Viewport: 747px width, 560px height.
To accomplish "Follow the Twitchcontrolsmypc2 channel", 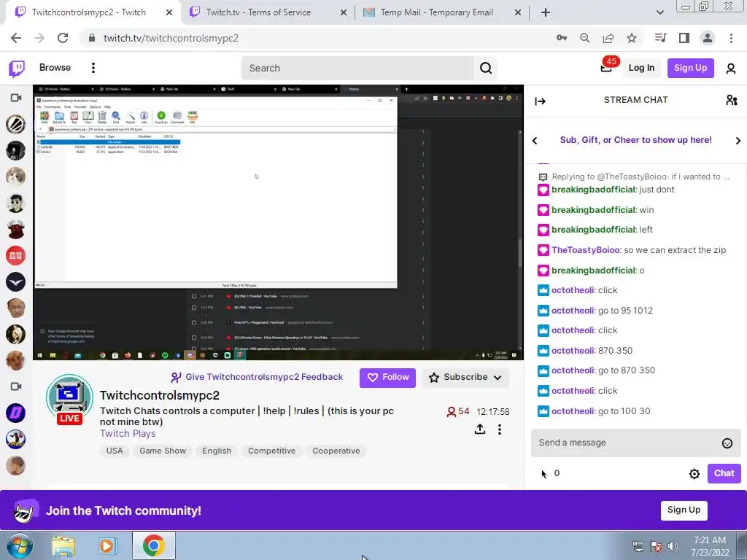I will pyautogui.click(x=387, y=378).
